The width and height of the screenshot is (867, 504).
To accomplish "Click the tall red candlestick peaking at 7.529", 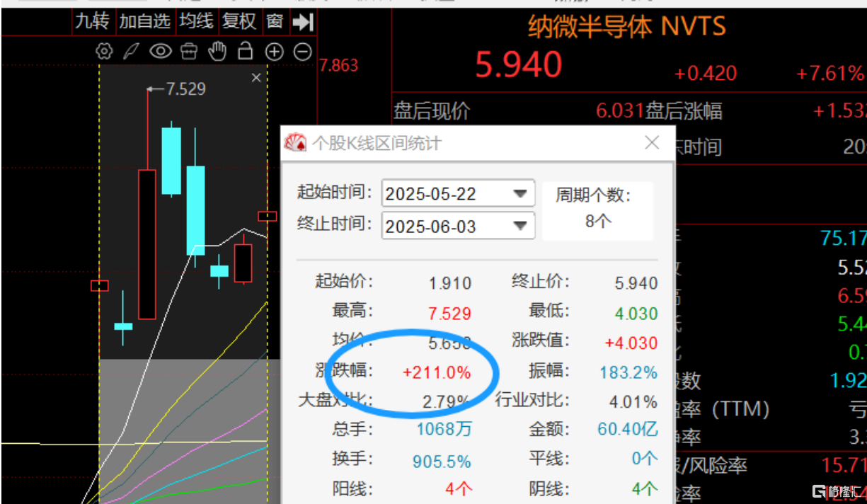I will coord(147,244).
